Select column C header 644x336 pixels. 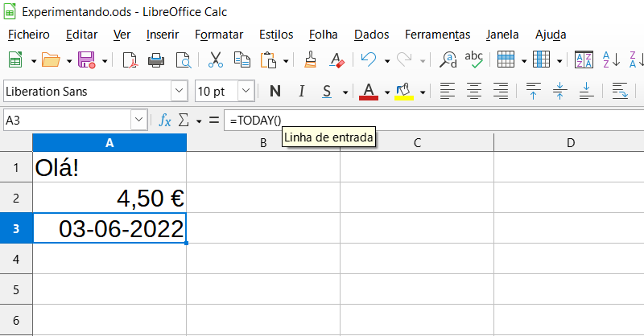pos(417,143)
